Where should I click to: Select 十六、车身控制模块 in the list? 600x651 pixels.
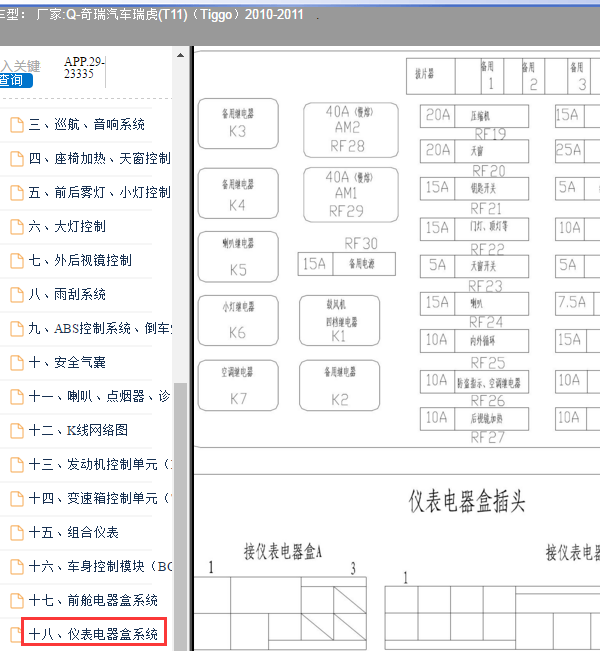tap(100, 567)
